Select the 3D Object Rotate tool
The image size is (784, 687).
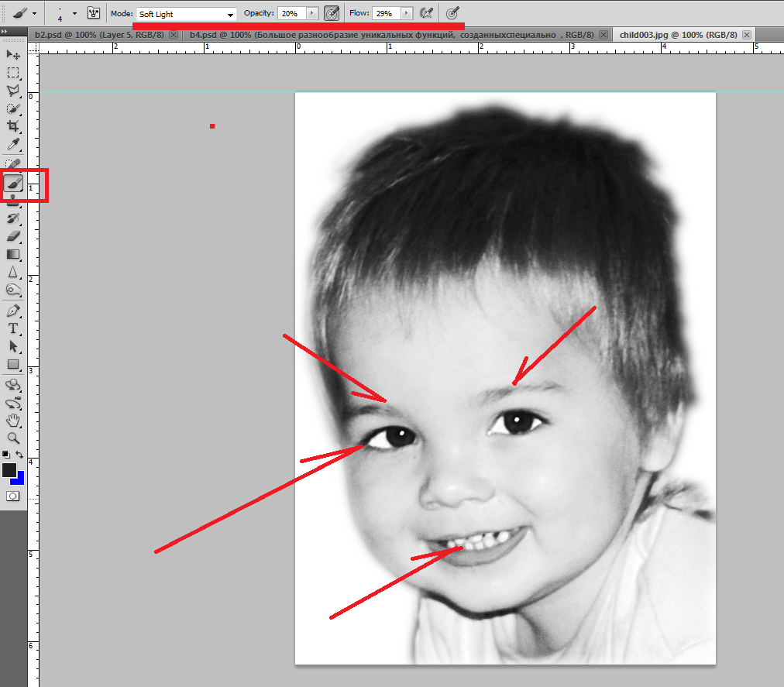(13, 384)
